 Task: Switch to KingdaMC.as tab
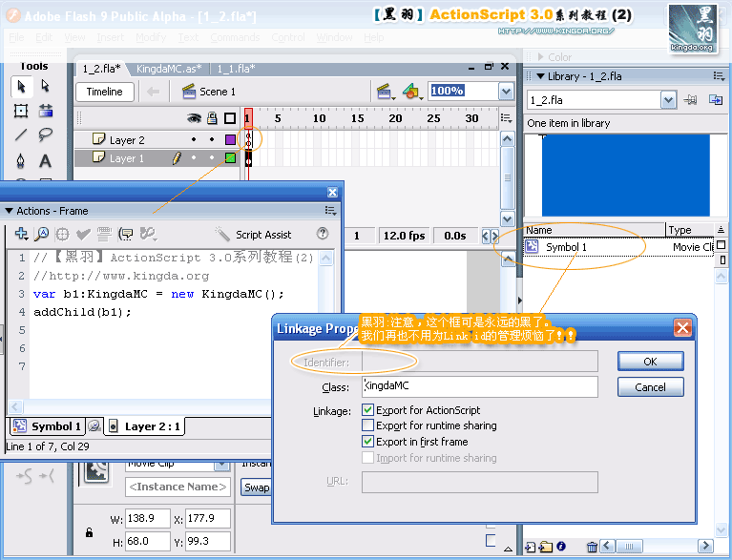coord(169,69)
